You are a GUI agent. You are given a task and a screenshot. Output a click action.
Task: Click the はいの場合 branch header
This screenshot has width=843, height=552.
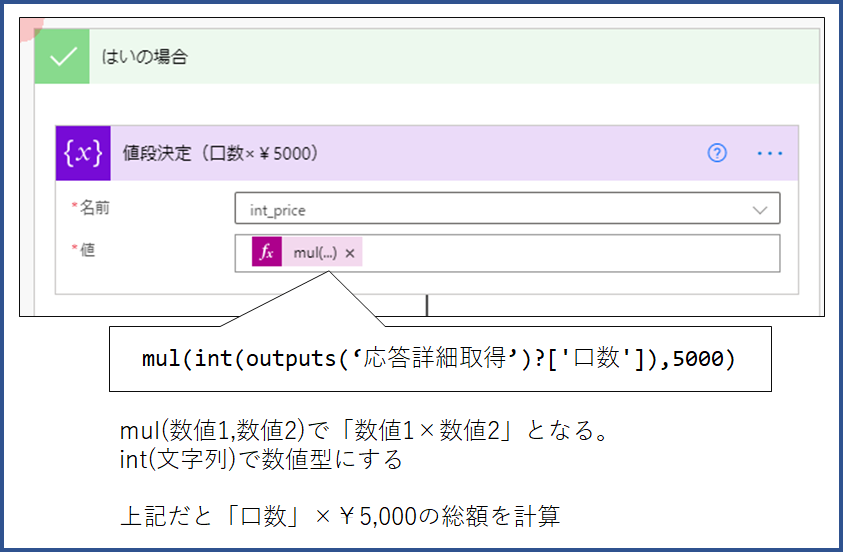pos(427,56)
